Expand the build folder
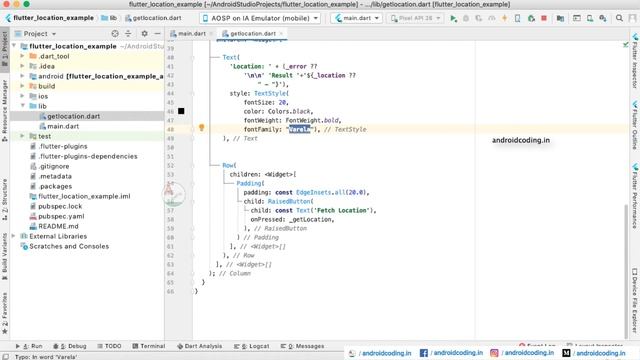Viewport: 640px width, 360px height. click(x=22, y=86)
